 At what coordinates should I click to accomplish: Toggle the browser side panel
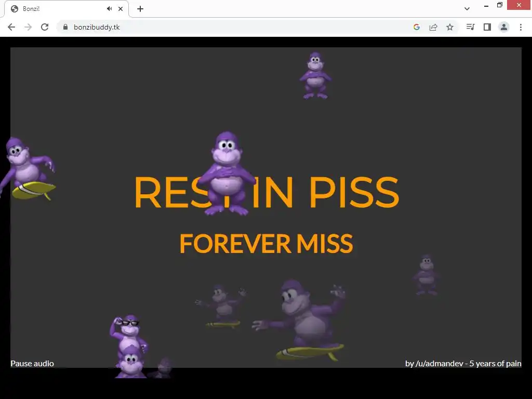click(487, 27)
